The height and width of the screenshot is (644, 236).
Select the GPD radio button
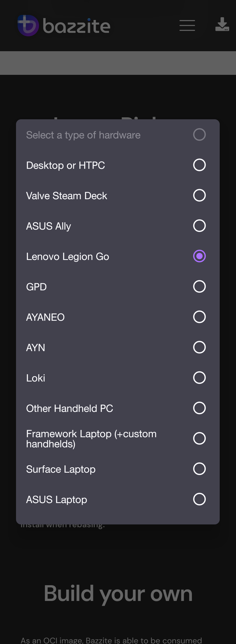[199, 286]
